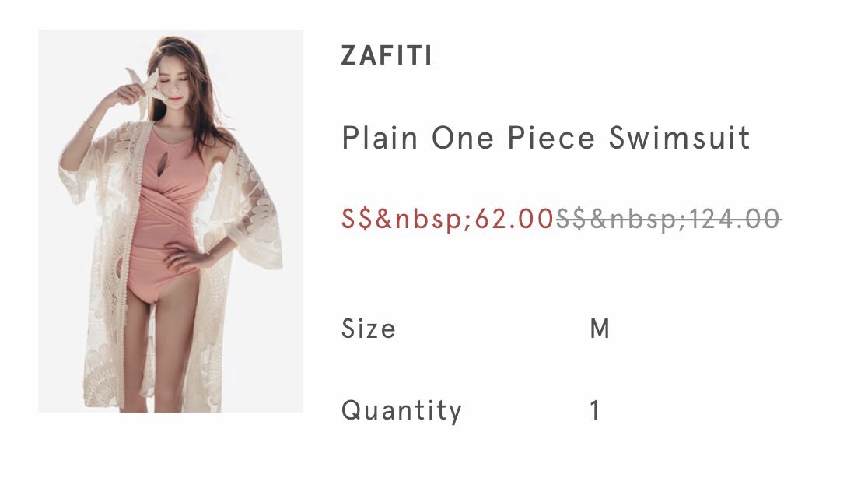Screen dimensions: 868x492
Task: Click the nbsp text in strikethrough price
Action: click(639, 220)
